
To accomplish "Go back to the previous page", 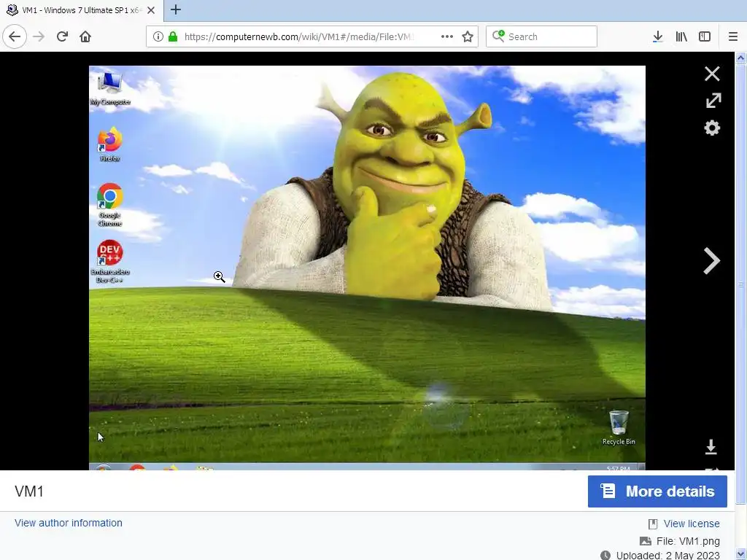I will point(15,36).
